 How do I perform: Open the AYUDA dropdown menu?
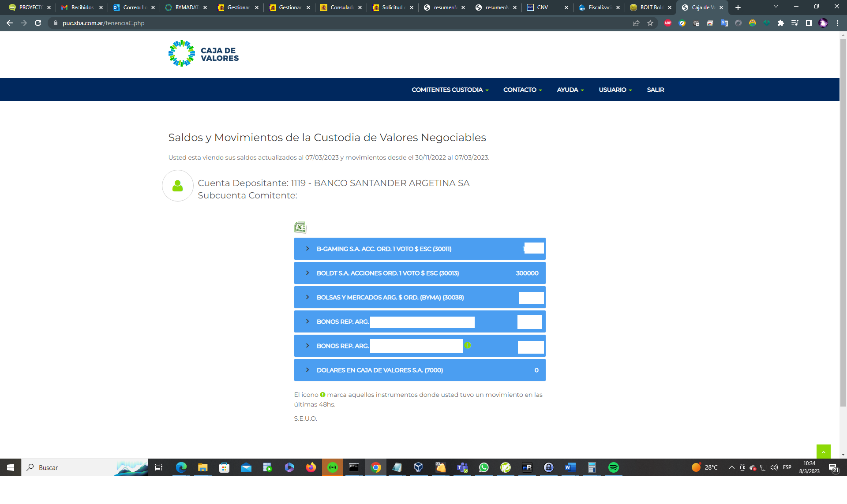coord(570,90)
